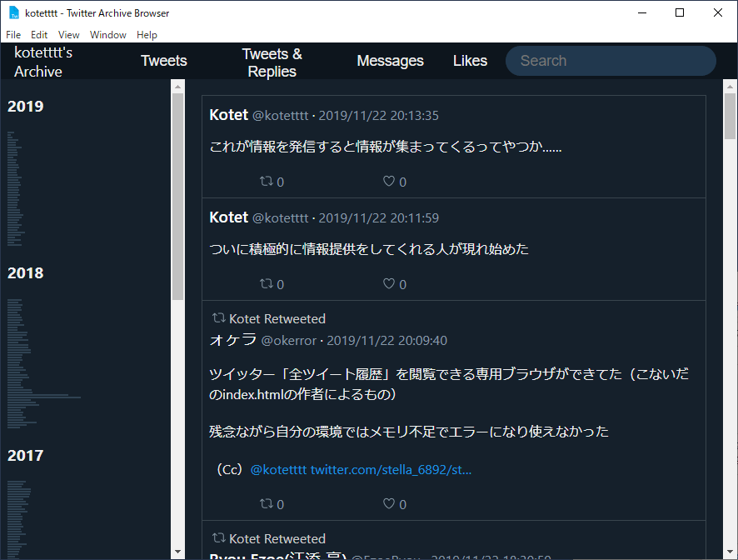Click heart icon on the 20:13:35 tweet
Viewport: 738px width, 560px height.
point(388,182)
